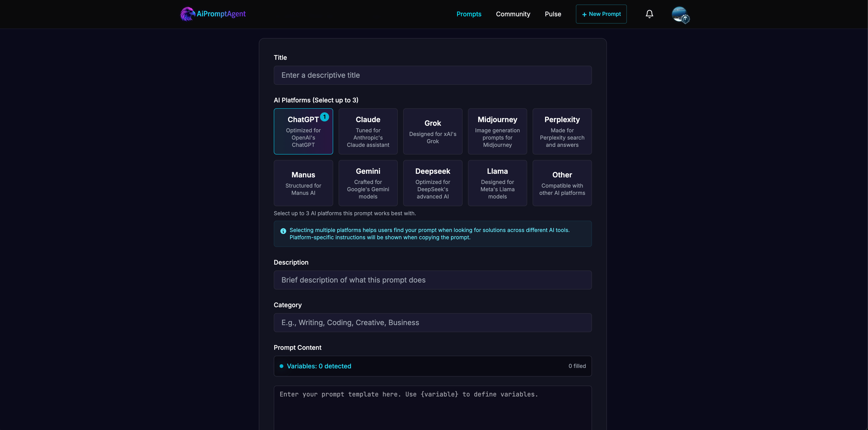
Task: Deselect the ChatGPT platform card
Action: click(303, 131)
